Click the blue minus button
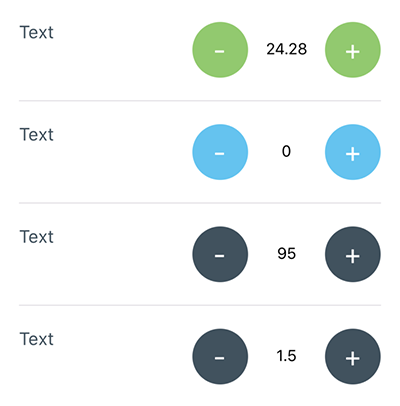Image resolution: width=400 pixels, height=406 pixels. click(x=220, y=152)
